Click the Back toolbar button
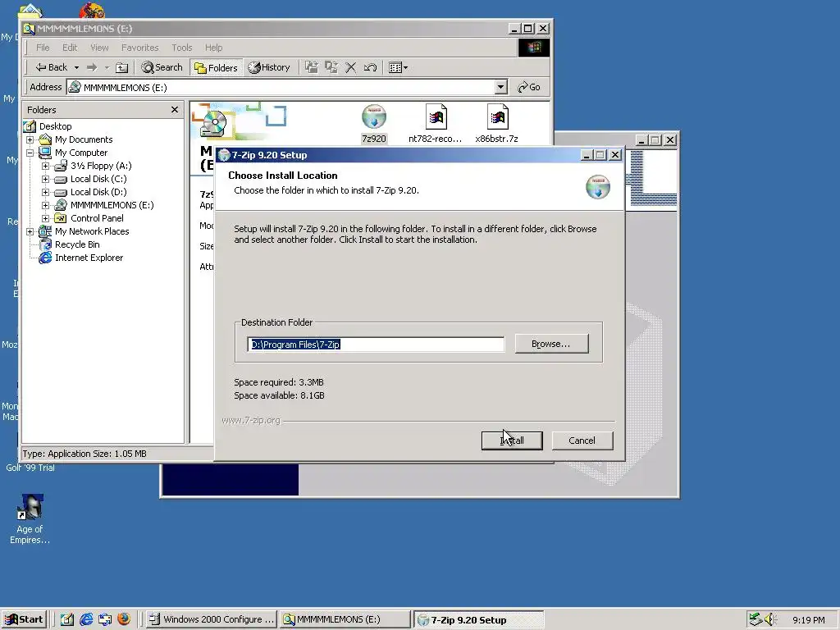 coord(52,67)
